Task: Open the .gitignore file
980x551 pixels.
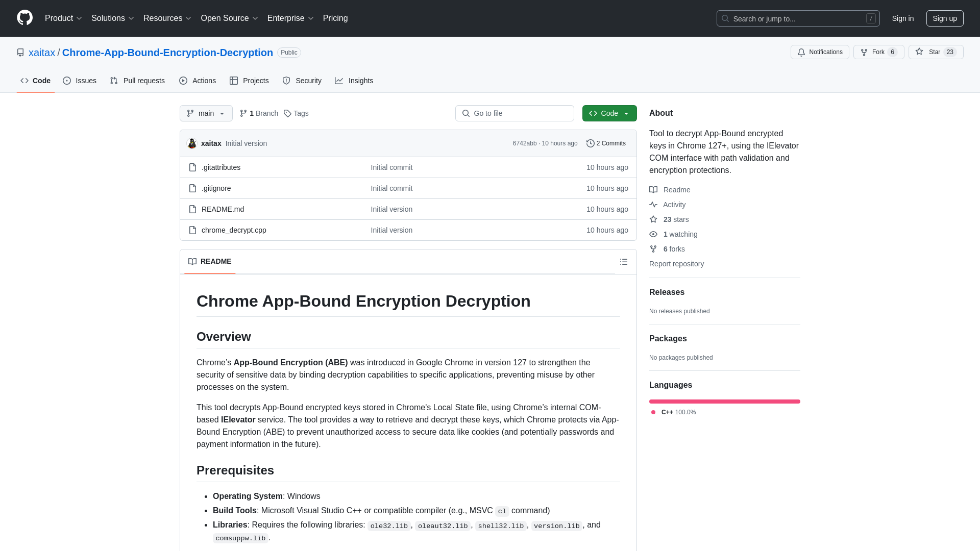Action: tap(216, 188)
